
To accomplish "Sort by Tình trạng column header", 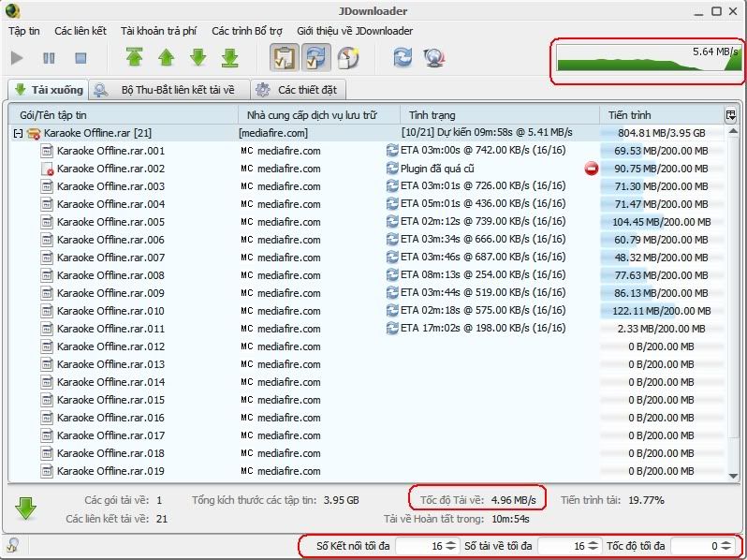I will point(499,115).
